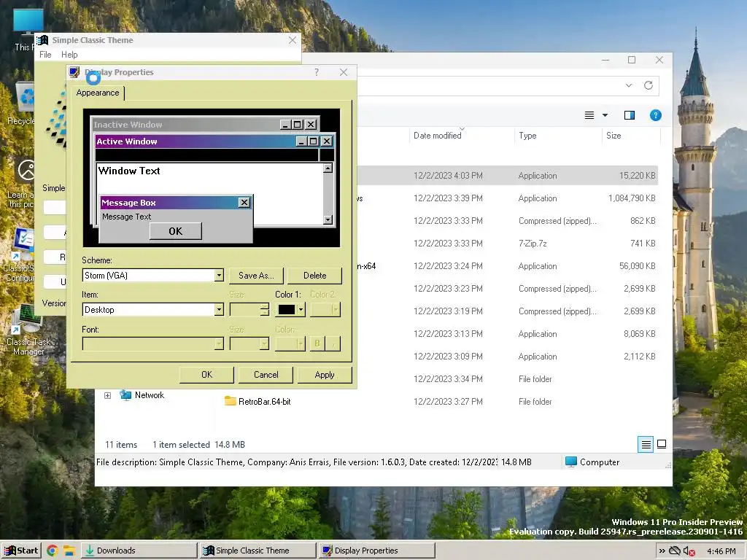This screenshot has height=560, width=747.
Task: Open File Explorer from taskbar quick launch
Action: (69, 551)
